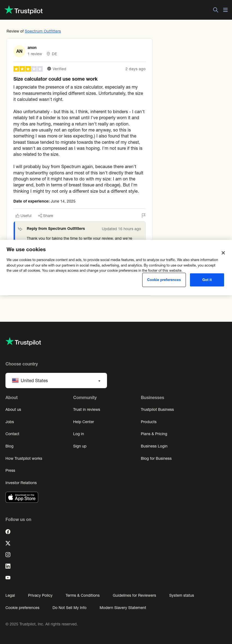Mark the review as Useful
Viewport: 232px width, 644px height.
point(23,216)
